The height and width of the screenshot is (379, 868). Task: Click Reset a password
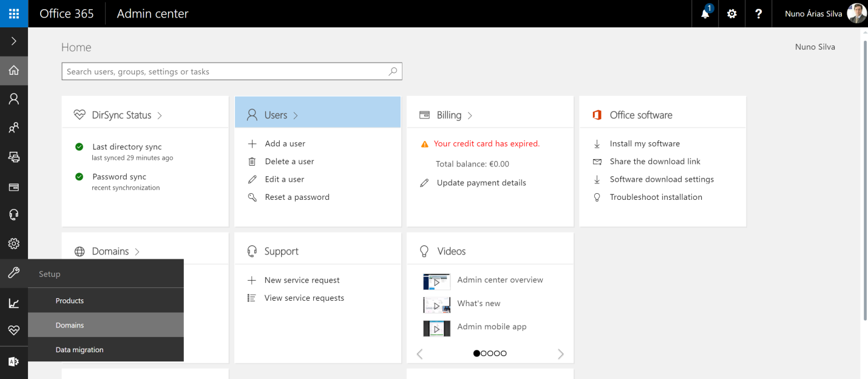point(297,197)
